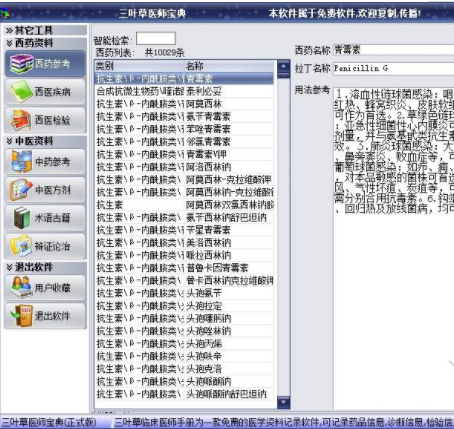Viewport: 454px width, 429px height.
Task: Select the 美洛西林钠 row
Action: tap(184, 243)
